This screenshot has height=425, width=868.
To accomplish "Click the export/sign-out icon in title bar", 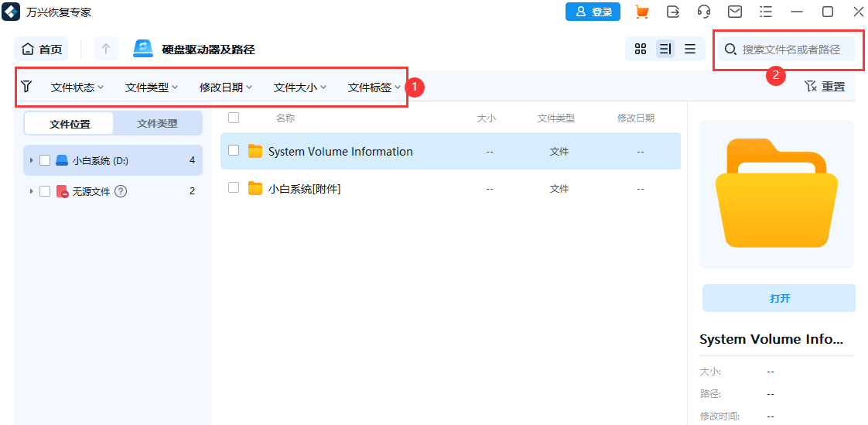I will [x=672, y=12].
